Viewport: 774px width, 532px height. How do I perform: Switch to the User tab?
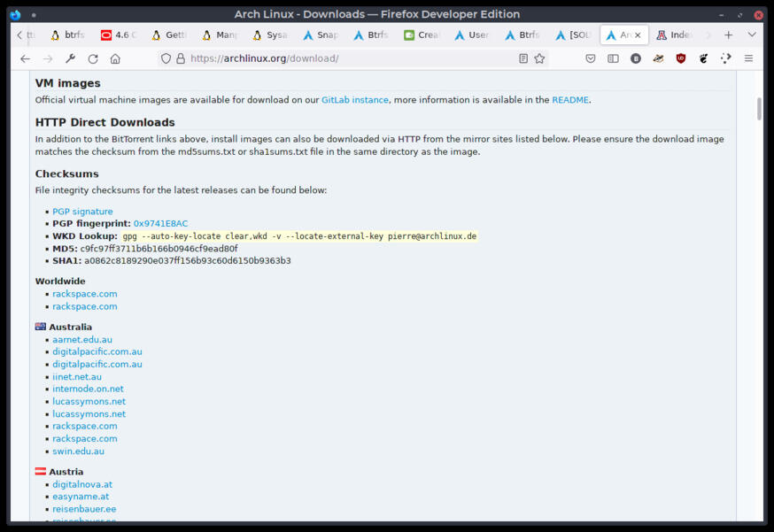click(x=472, y=35)
